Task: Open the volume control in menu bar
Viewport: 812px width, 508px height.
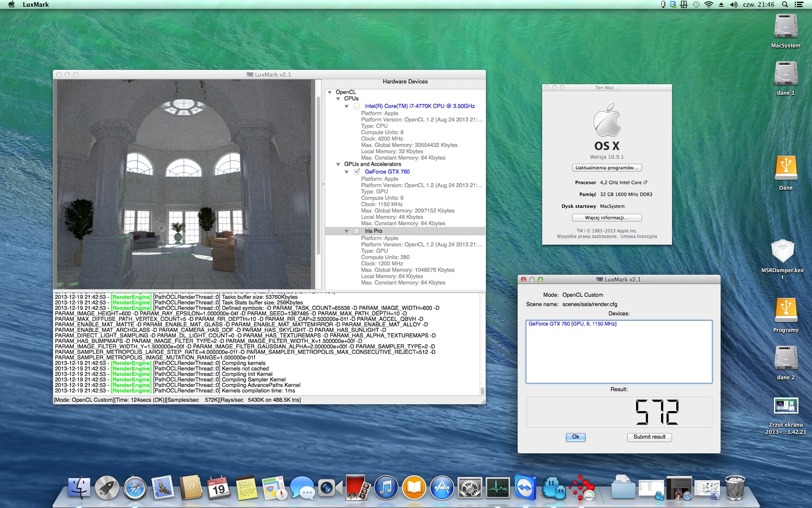Action: (734, 5)
